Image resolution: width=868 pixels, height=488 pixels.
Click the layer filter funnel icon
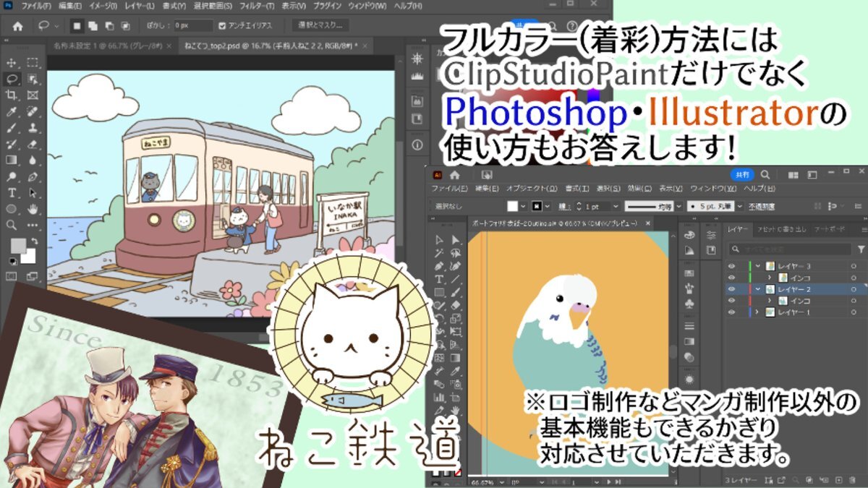[861, 249]
